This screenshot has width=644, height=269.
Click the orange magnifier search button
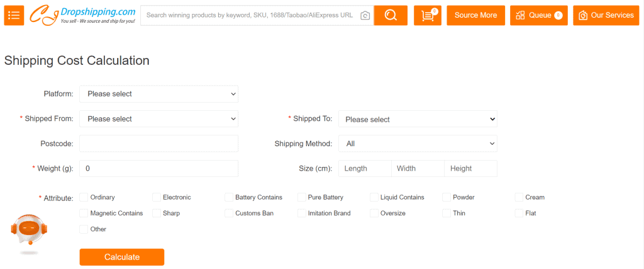pyautogui.click(x=391, y=15)
